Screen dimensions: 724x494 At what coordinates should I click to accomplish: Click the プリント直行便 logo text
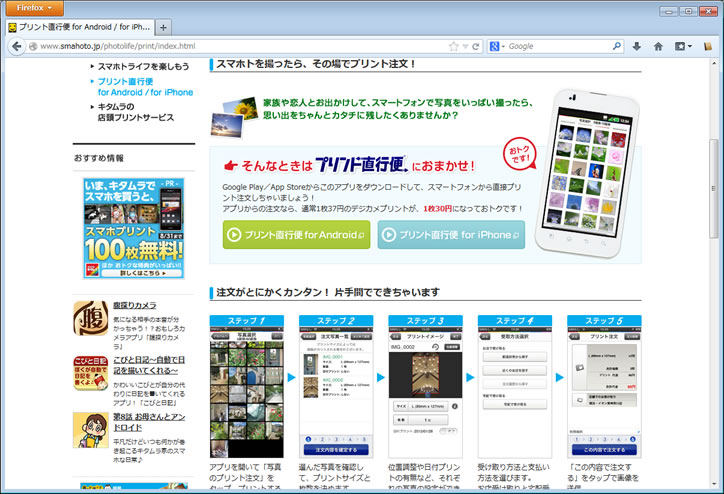[x=362, y=164]
